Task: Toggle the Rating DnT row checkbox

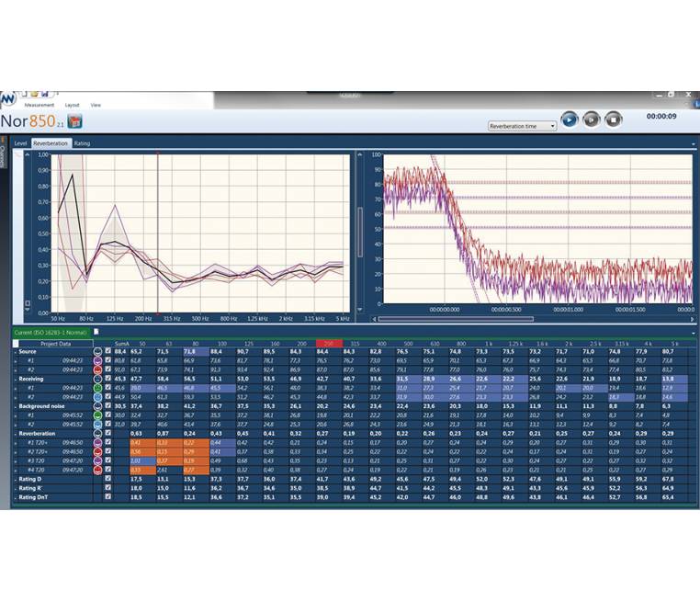Action: pyautogui.click(x=108, y=497)
